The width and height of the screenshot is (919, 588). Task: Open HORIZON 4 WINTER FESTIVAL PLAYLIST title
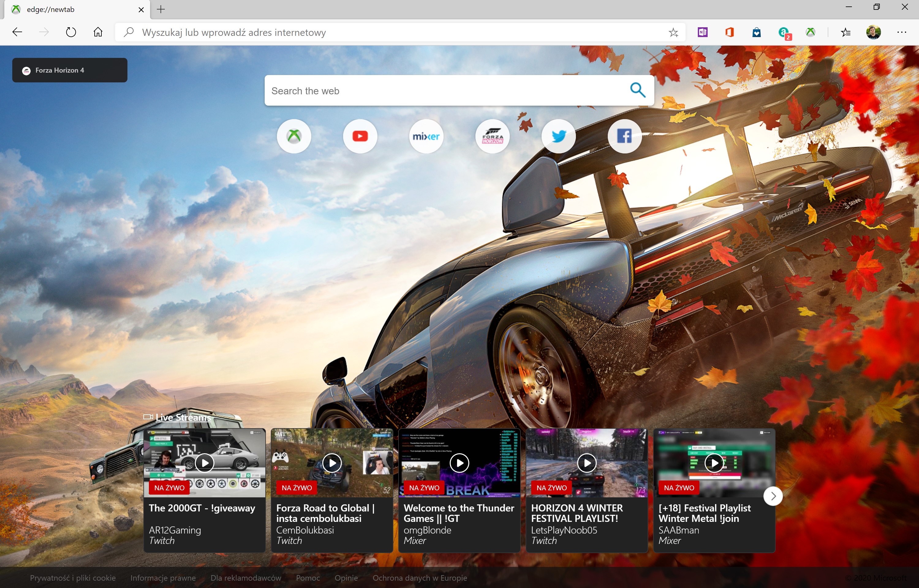click(577, 513)
